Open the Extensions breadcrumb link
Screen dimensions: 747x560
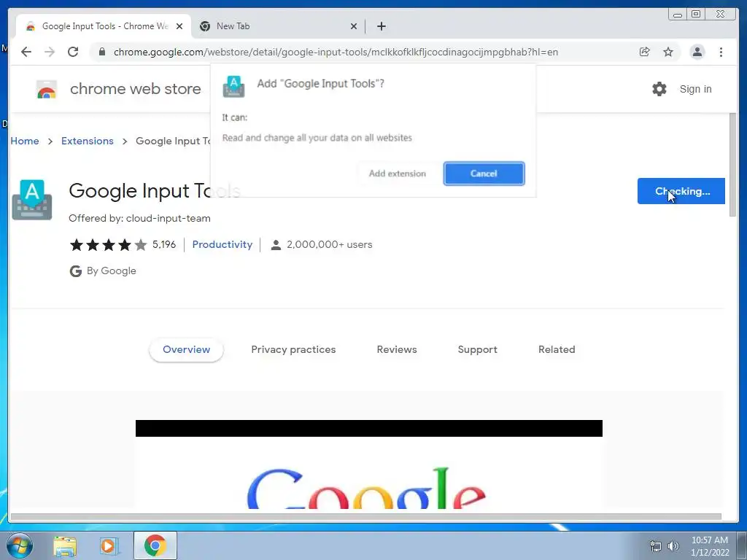pyautogui.click(x=88, y=141)
